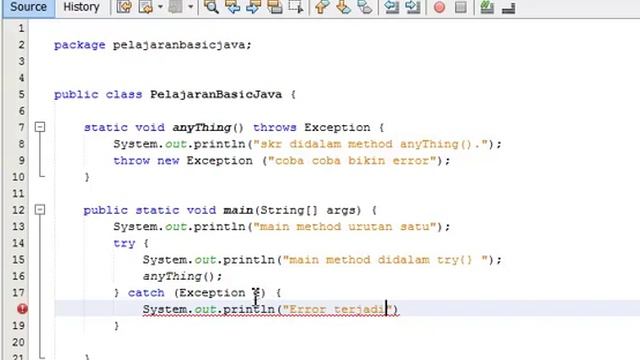Click the red error badge in gutter
The width and height of the screenshot is (640, 360).
tap(22, 309)
